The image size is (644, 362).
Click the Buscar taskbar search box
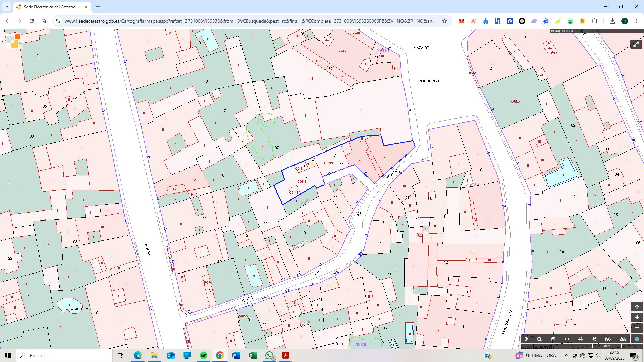pos(64,355)
